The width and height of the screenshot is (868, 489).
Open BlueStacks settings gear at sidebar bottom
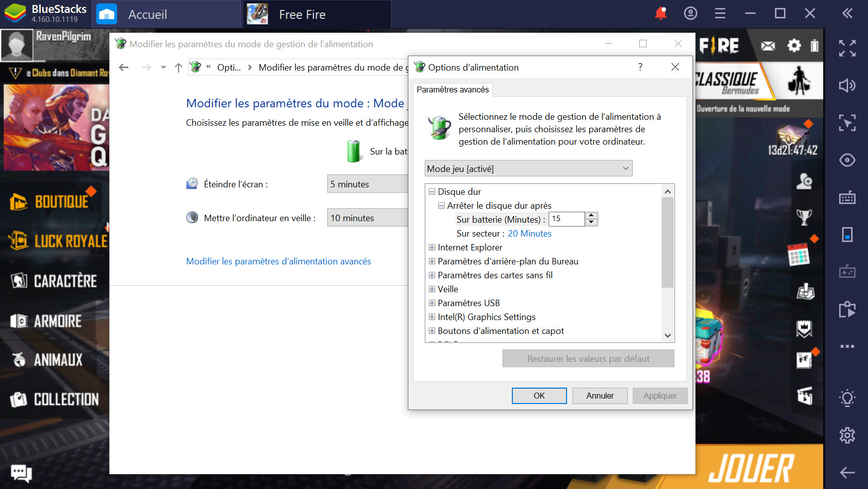click(x=847, y=435)
